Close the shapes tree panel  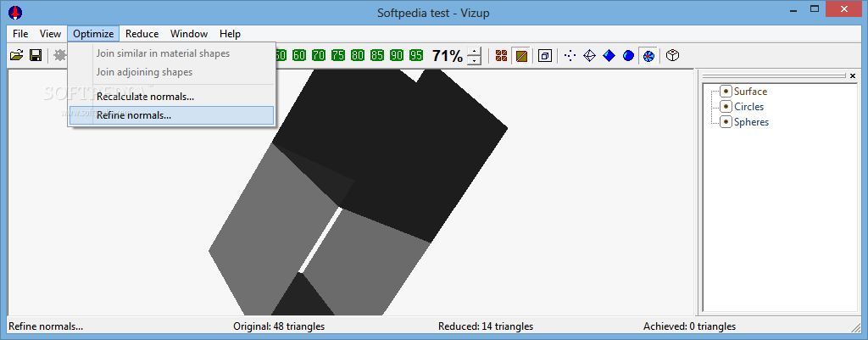coord(853,75)
